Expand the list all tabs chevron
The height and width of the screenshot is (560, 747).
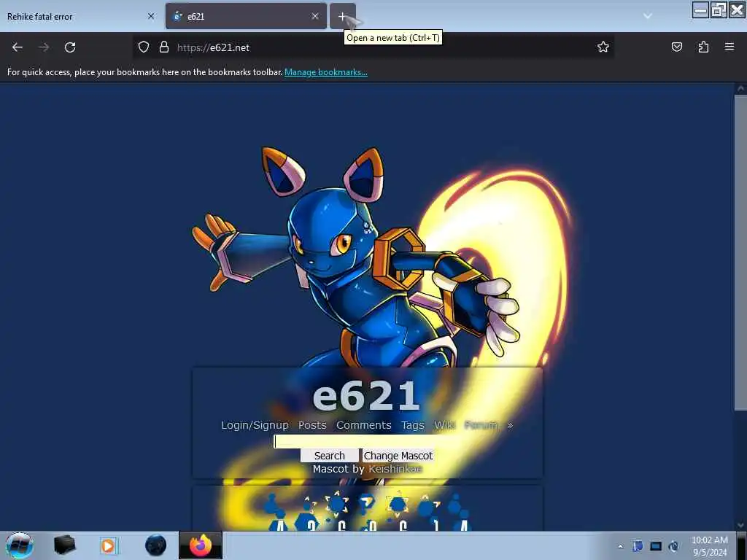click(x=648, y=16)
